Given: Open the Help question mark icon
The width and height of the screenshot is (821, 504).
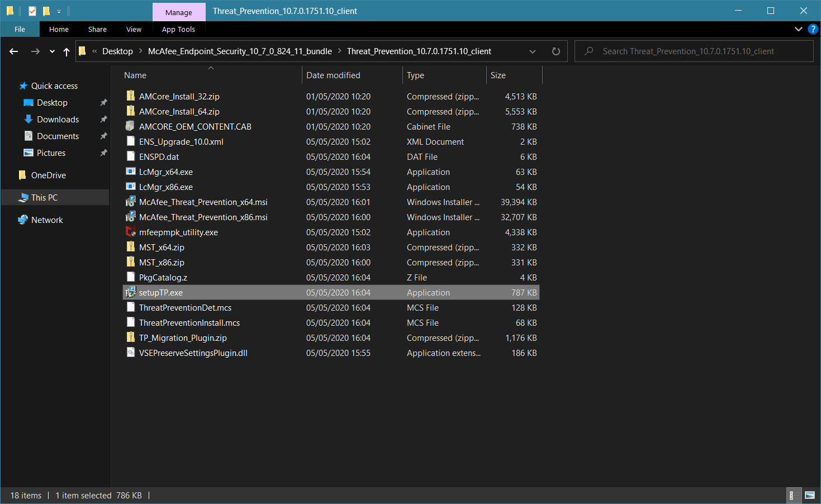Looking at the screenshot, I should [813, 29].
